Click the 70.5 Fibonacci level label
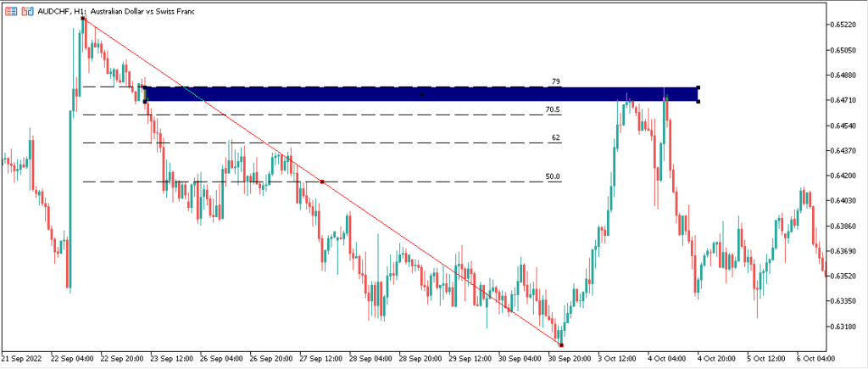The width and height of the screenshot is (868, 369). (553, 109)
